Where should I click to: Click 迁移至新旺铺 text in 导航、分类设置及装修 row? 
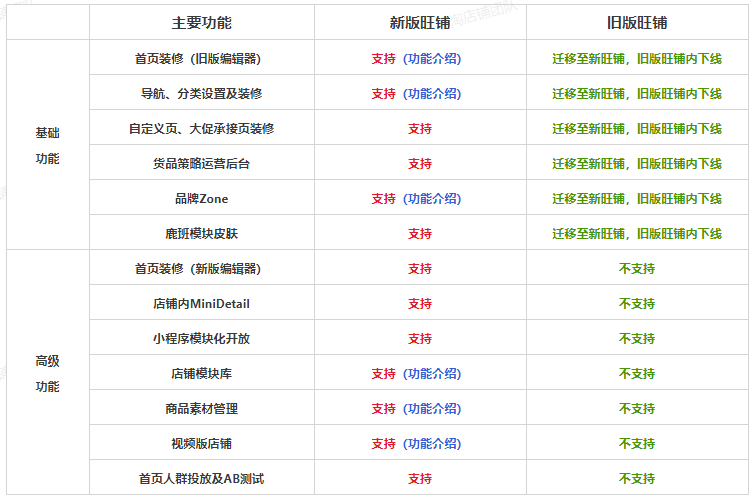click(x=589, y=94)
